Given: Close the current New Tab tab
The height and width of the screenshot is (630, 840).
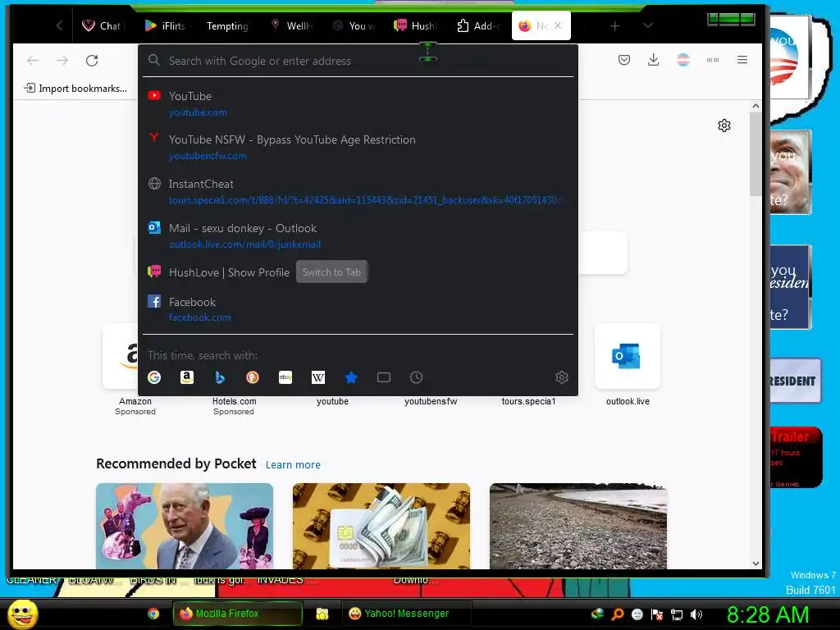Looking at the screenshot, I should pos(558,25).
